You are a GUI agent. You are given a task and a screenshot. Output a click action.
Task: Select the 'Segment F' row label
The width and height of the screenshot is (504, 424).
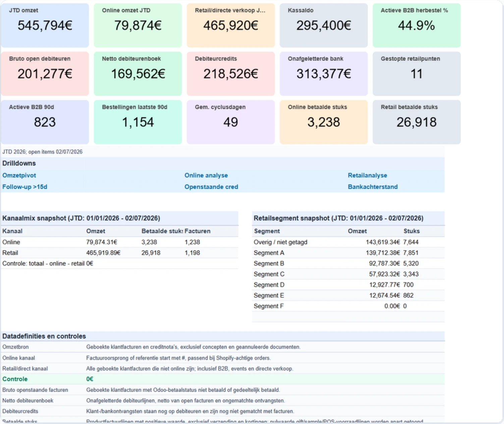point(269,306)
